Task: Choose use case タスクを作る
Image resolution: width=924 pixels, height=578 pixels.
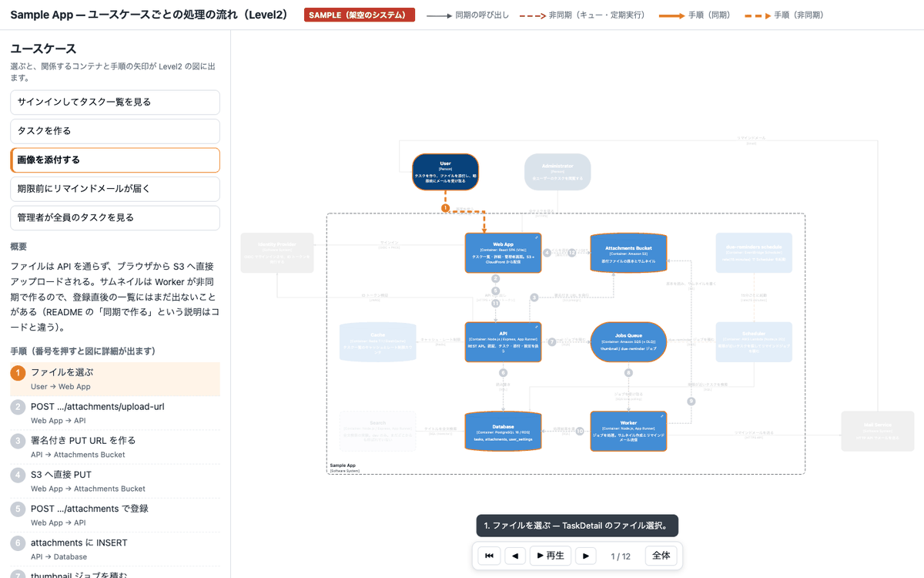Action: [115, 131]
